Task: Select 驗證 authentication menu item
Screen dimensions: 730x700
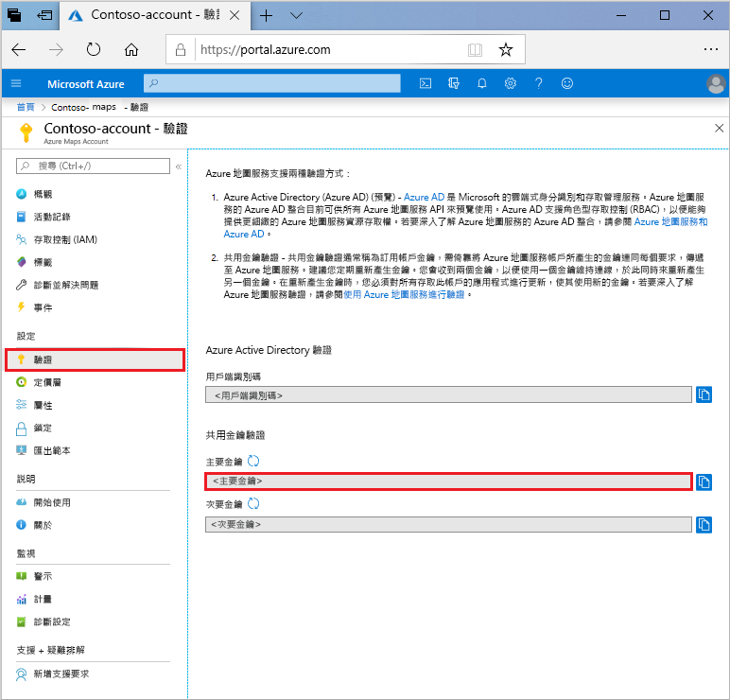Action: (x=95, y=359)
